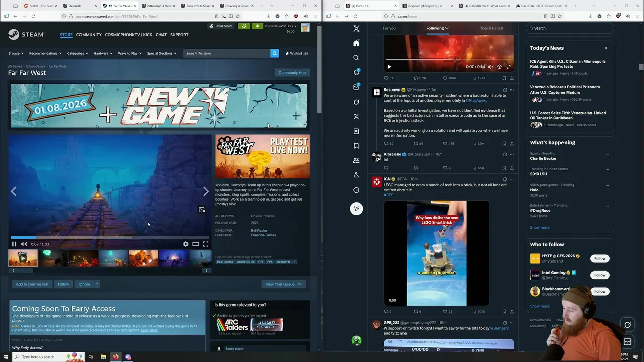This screenshot has height=362, width=644.
Task: Expand the Following feed chevron on X
Action: click(x=447, y=28)
